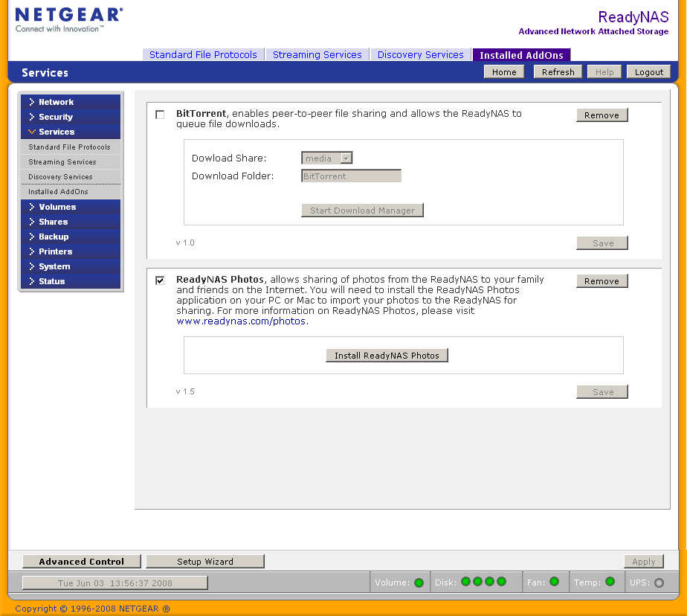Expand the Backup sidebar section
Screen dimensions: 687x616
click(71, 237)
